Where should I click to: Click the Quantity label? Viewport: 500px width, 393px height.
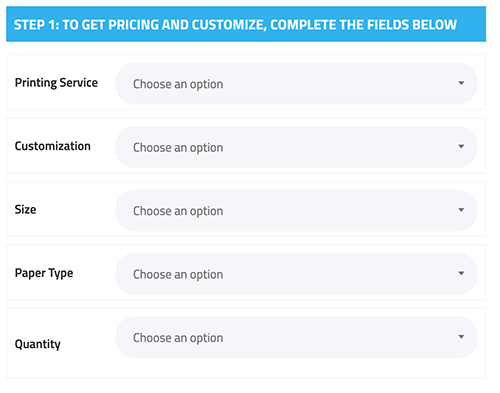coord(38,344)
